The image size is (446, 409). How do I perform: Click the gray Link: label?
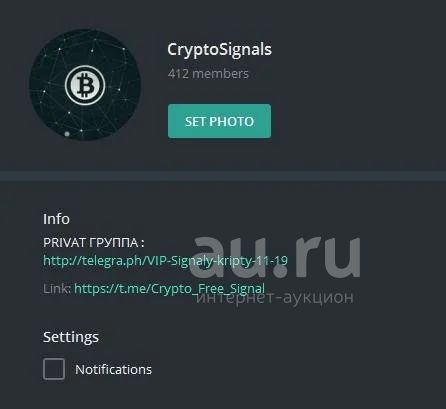[57, 289]
